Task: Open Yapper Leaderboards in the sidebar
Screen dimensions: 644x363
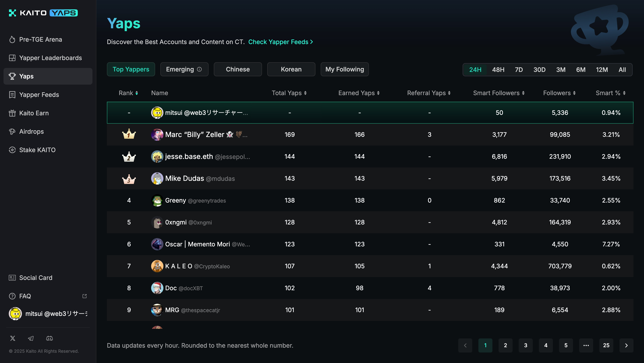Action: (x=50, y=58)
